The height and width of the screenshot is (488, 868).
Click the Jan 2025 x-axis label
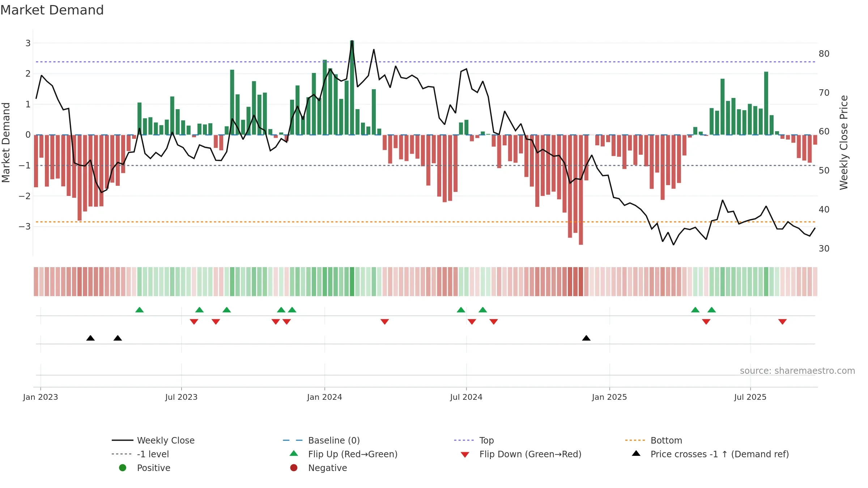click(609, 397)
